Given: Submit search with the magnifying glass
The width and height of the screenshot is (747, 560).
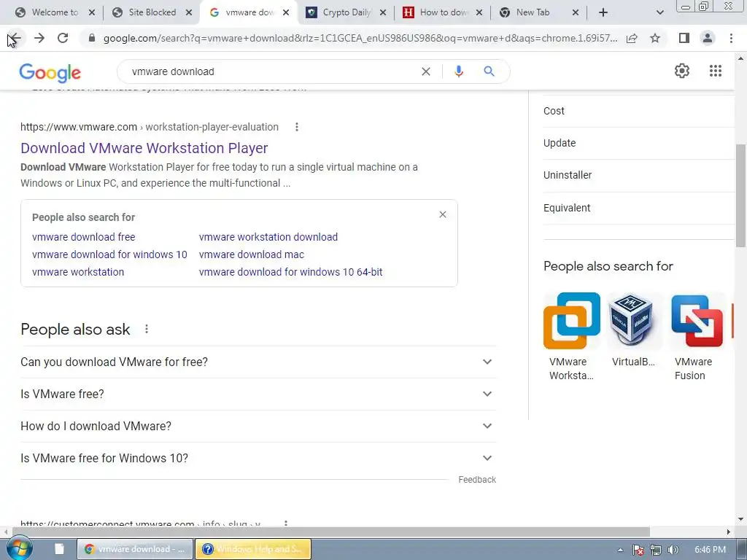Looking at the screenshot, I should click(489, 71).
